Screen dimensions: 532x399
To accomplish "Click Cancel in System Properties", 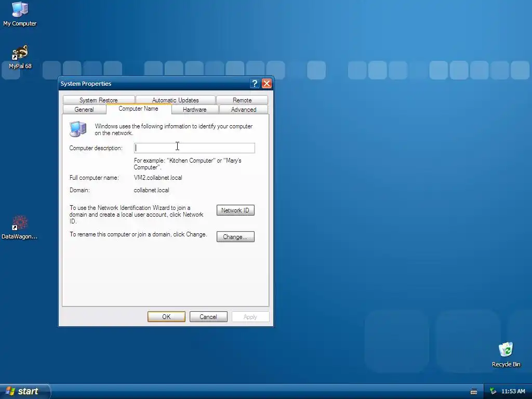I will (208, 316).
